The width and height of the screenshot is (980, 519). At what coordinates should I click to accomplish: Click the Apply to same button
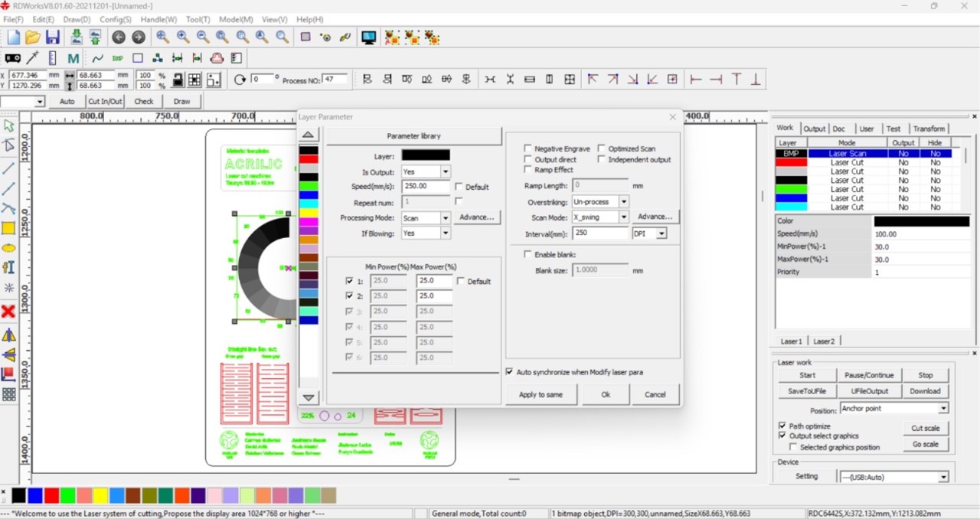coord(541,394)
